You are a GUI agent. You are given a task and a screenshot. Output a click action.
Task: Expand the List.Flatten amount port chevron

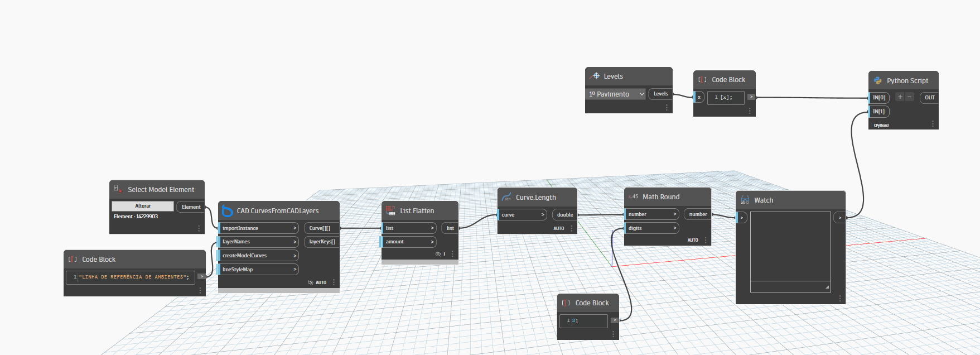pos(432,242)
